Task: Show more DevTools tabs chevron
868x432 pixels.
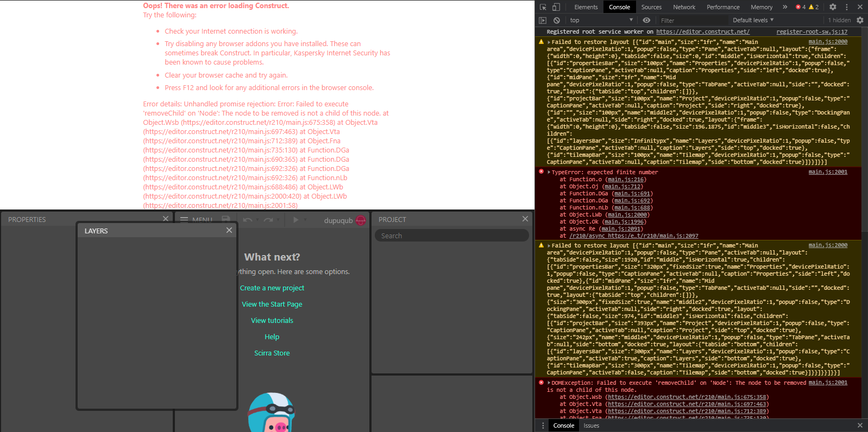Action: tap(785, 7)
